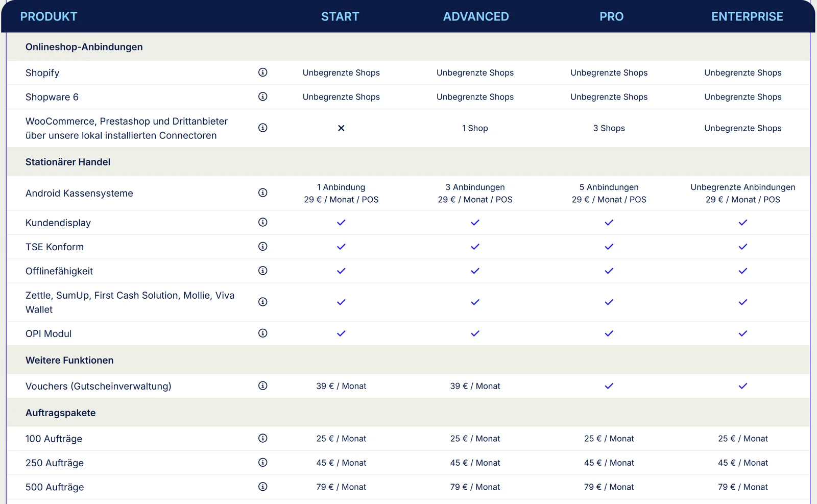Image resolution: width=817 pixels, height=504 pixels.
Task: Click the 'Shopware 6' row label
Action: pyautogui.click(x=52, y=97)
